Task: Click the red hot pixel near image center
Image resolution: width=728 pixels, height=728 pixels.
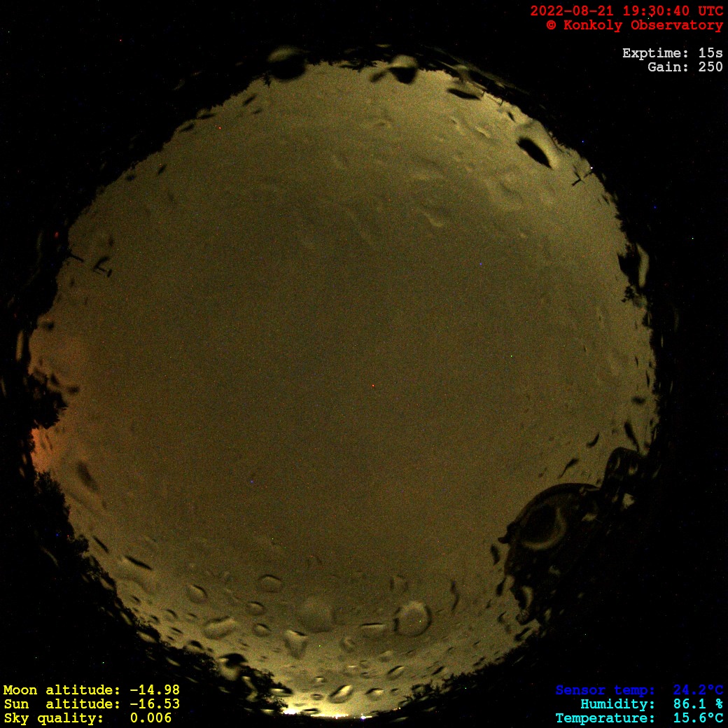Action: click(x=373, y=386)
